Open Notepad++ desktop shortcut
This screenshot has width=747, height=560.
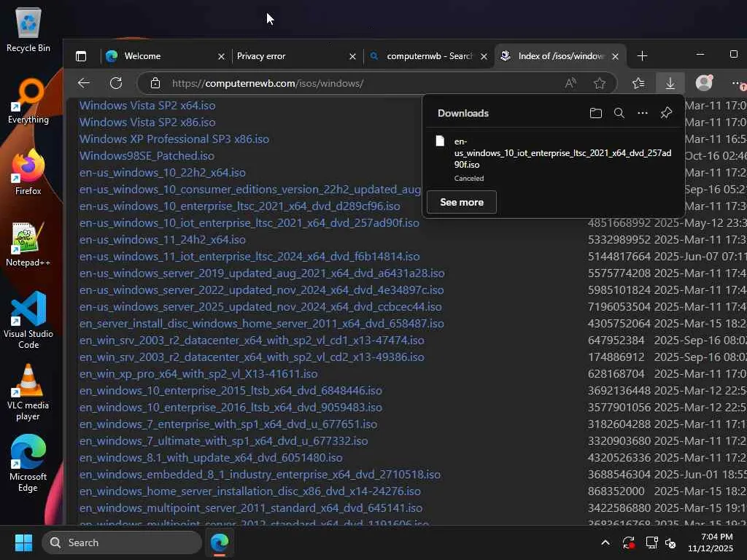(x=28, y=244)
